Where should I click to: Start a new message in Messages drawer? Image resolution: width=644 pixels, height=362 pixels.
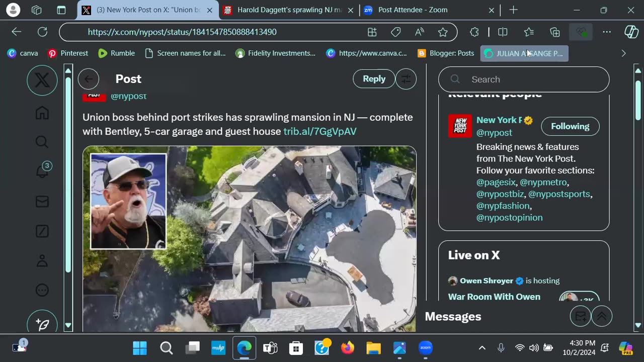click(x=580, y=316)
